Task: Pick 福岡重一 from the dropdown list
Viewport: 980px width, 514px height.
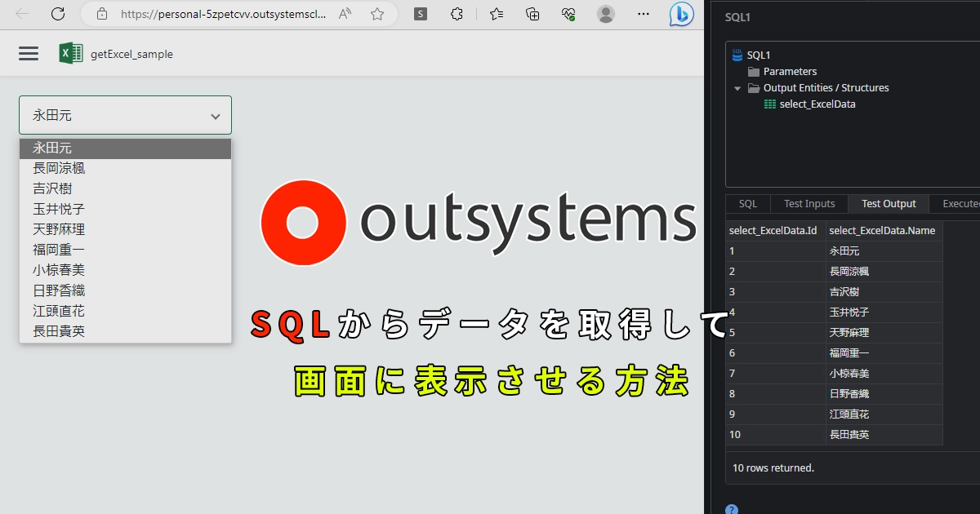Action: coord(126,250)
